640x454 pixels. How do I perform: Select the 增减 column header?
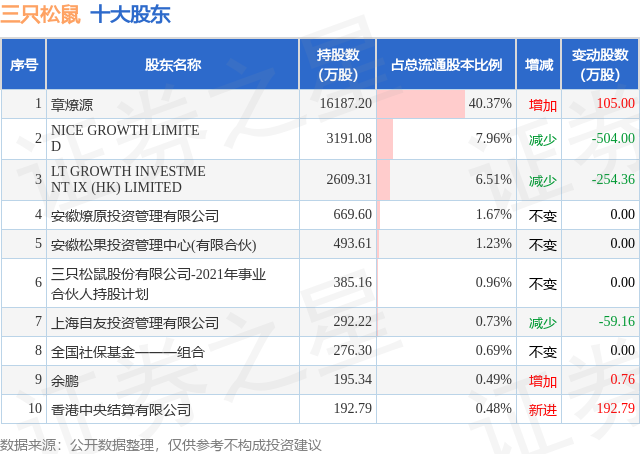tap(539, 65)
